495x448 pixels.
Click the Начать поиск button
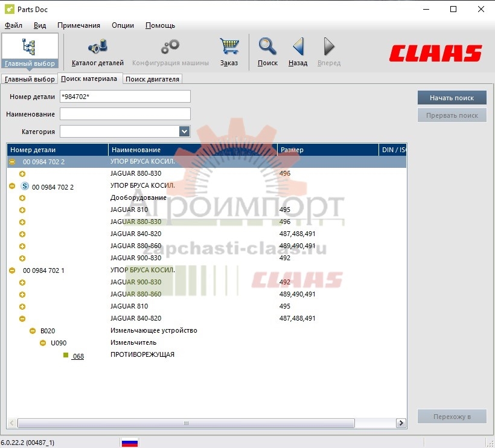tap(452, 98)
